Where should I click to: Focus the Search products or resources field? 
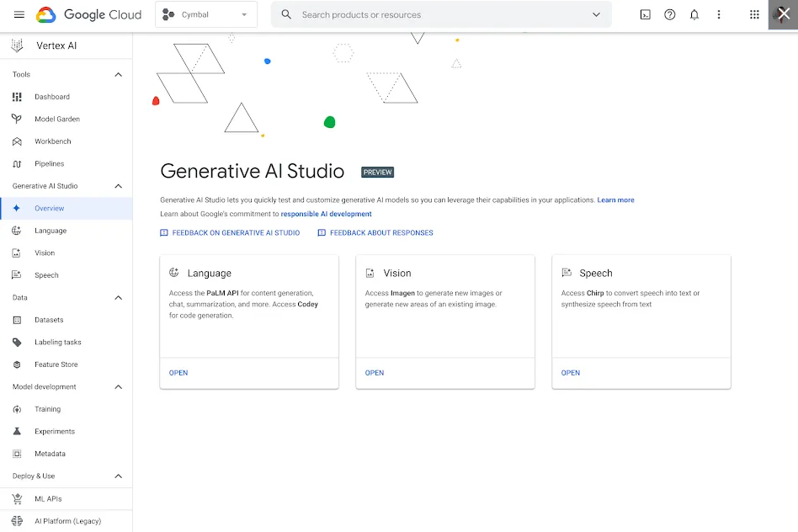[441, 15]
